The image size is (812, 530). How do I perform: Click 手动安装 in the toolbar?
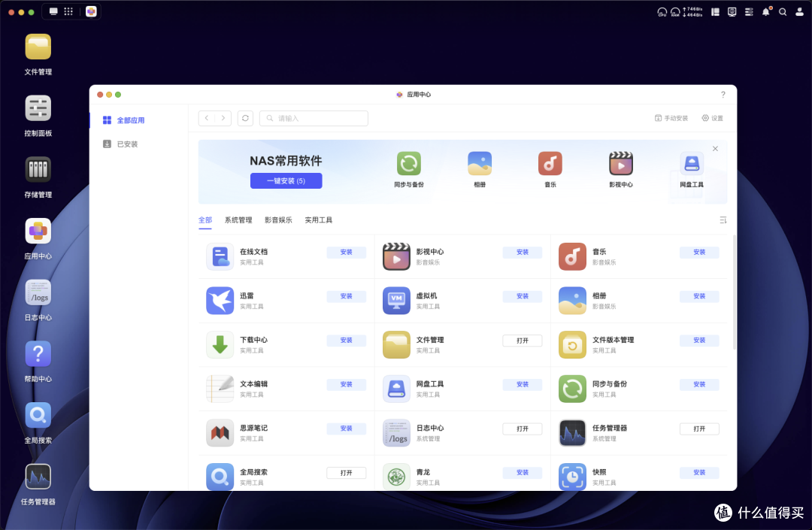[x=671, y=118]
